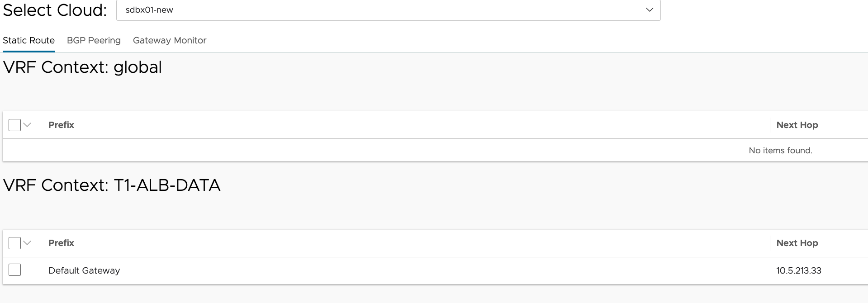Image resolution: width=868 pixels, height=303 pixels.
Task: Click Next Hop header in global VRF table
Action: (x=797, y=125)
